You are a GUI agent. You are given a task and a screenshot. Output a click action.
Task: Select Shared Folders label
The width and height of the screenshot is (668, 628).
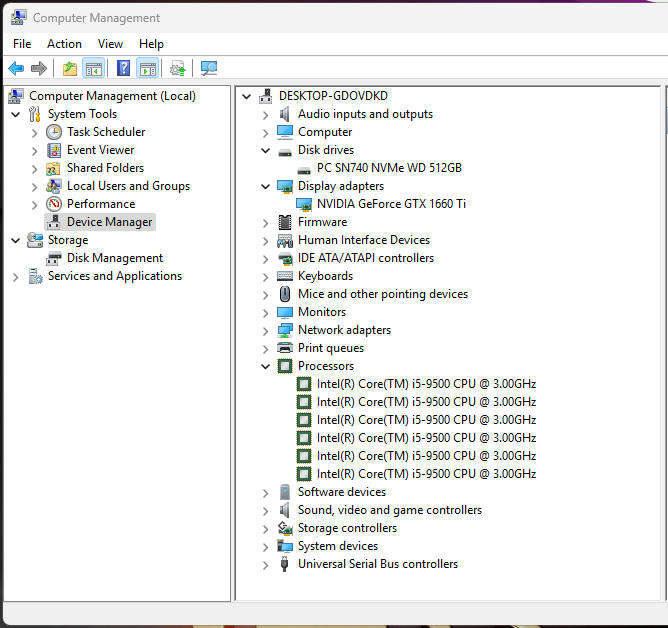coord(105,168)
